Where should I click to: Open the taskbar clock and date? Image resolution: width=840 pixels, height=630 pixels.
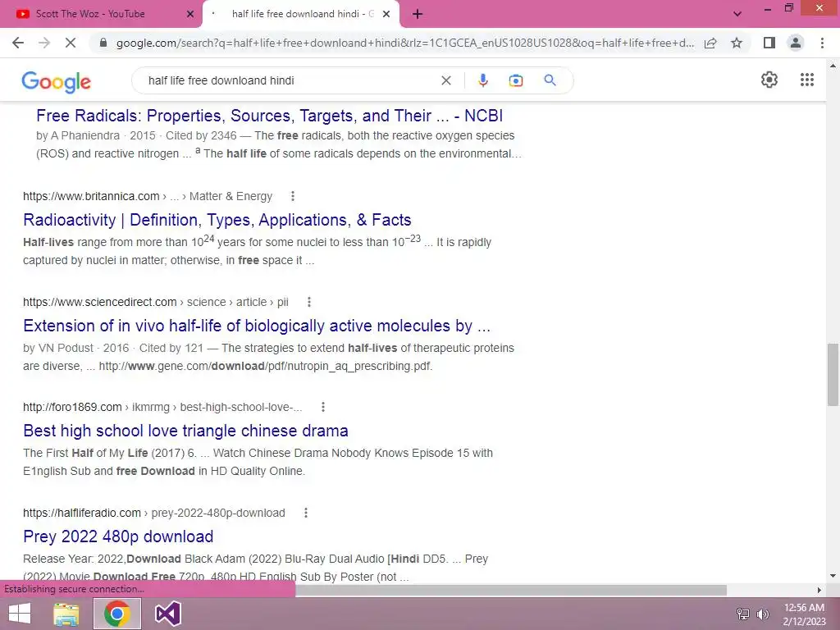pyautogui.click(x=804, y=614)
